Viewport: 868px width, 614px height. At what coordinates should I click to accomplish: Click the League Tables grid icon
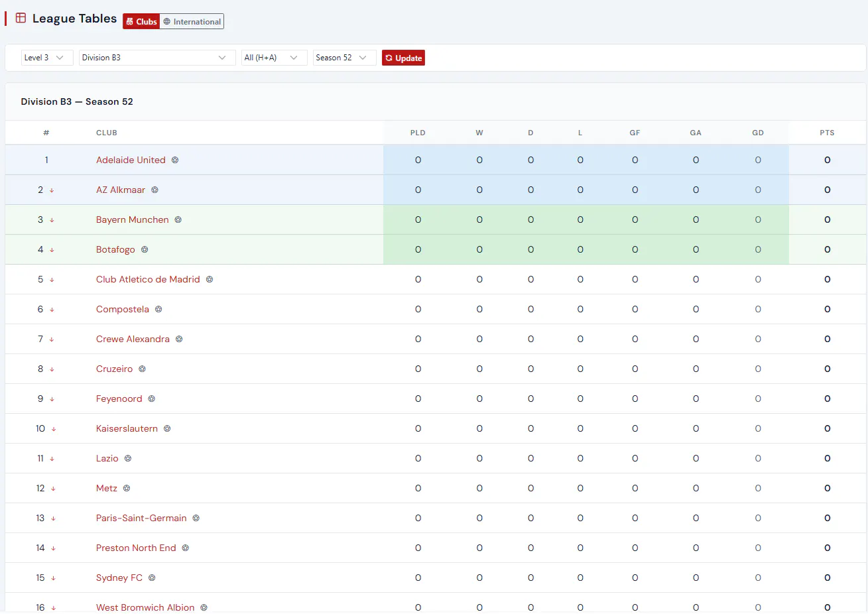click(x=21, y=19)
